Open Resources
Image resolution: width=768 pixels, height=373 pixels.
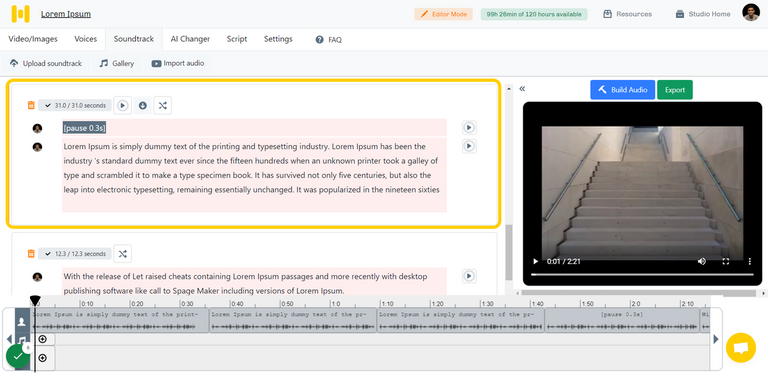[x=627, y=14]
